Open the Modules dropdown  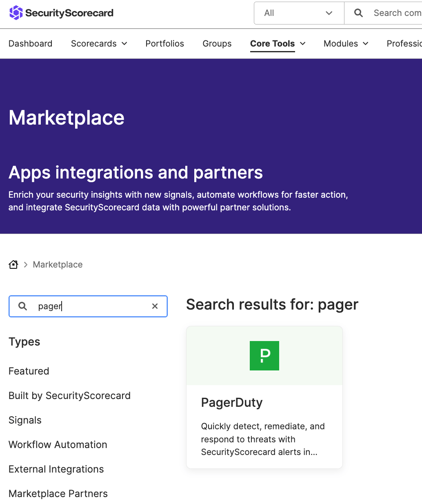tap(345, 43)
